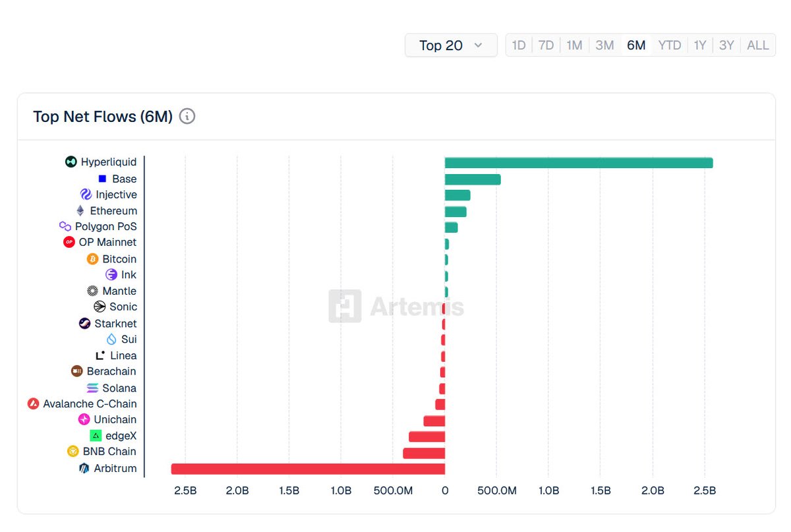Viewport: 791px width, 532px height.
Task: Click the Bitcoin chain icon
Action: [93, 259]
